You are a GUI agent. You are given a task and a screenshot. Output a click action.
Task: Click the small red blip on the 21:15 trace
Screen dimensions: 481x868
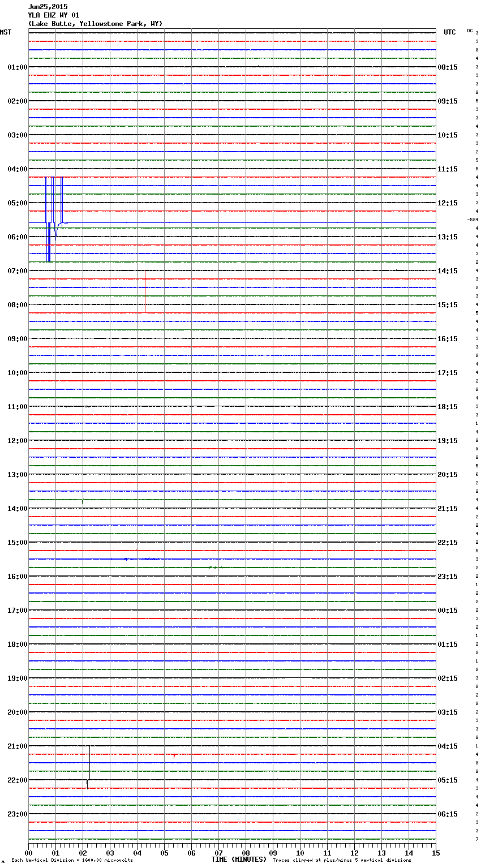[x=174, y=756]
